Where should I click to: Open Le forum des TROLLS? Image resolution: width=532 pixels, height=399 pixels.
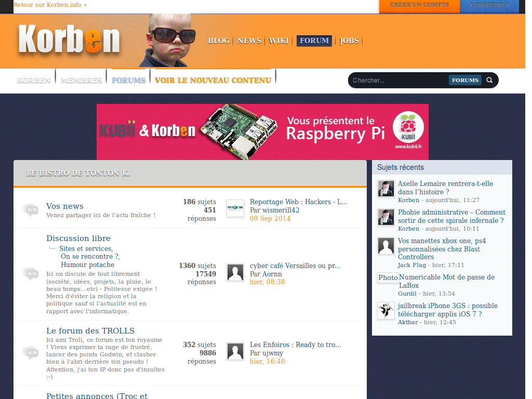[90, 330]
